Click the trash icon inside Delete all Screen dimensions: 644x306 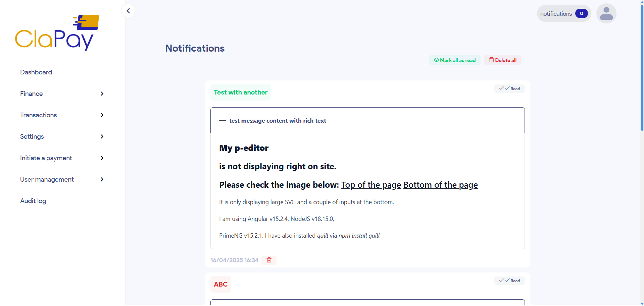[492, 60]
